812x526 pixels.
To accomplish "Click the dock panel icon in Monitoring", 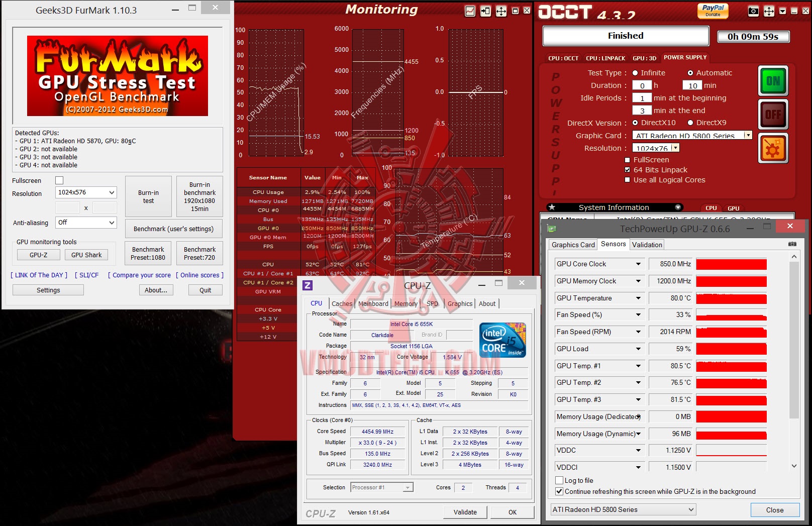I will pyautogui.click(x=485, y=11).
